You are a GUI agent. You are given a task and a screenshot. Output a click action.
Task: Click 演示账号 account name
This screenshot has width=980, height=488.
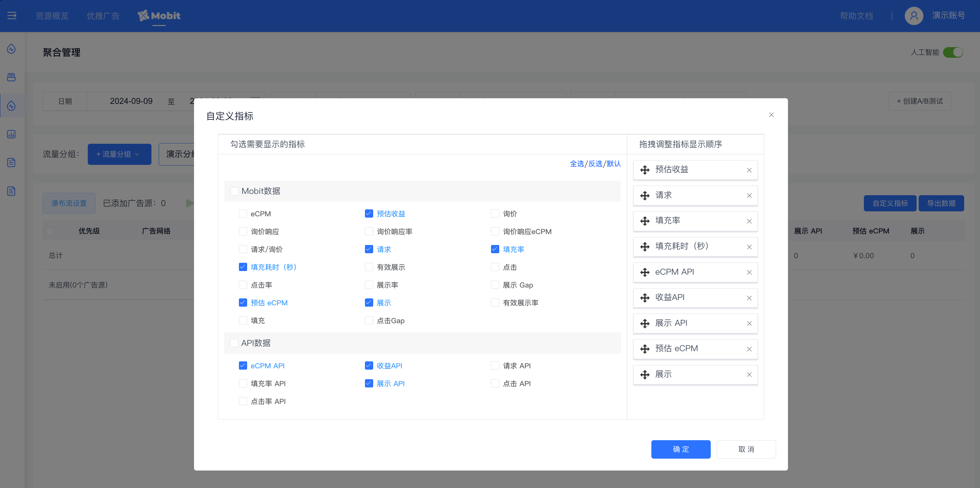point(948,15)
